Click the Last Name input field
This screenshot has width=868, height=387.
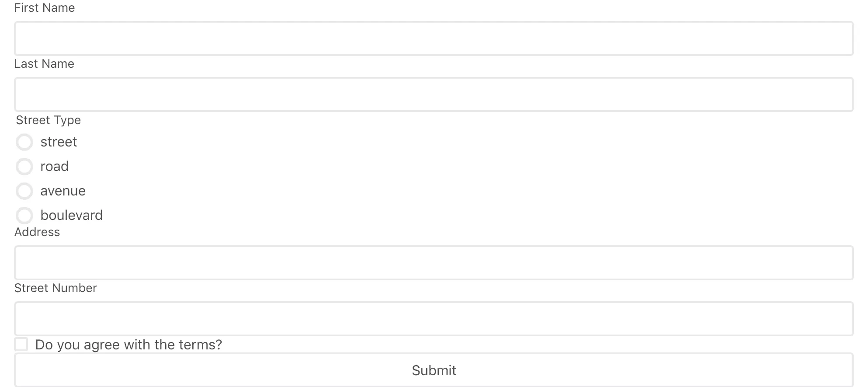(434, 94)
